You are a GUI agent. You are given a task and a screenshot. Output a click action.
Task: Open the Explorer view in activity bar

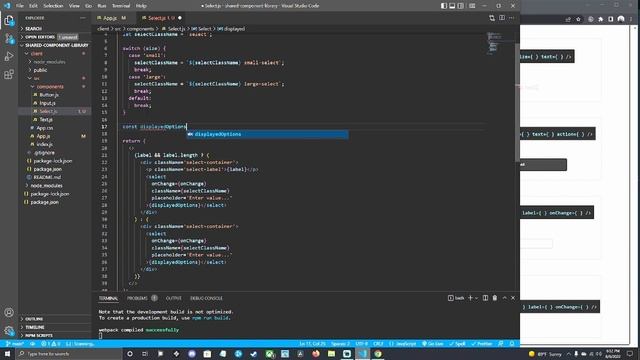(9, 20)
